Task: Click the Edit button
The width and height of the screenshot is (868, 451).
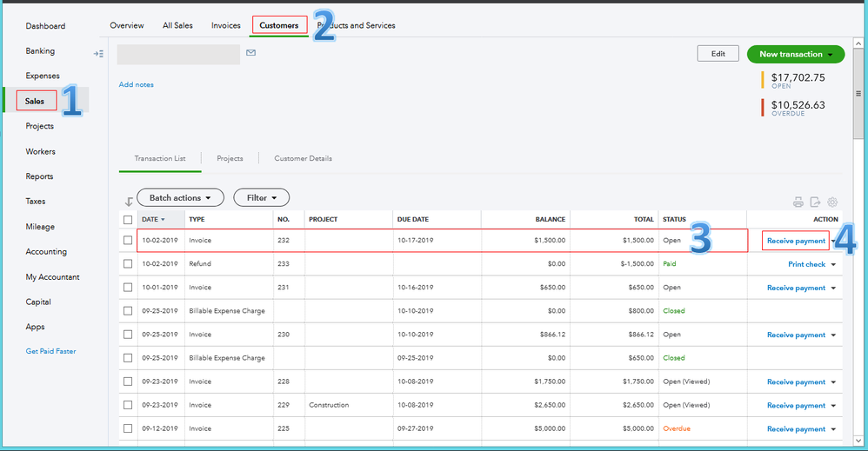Action: pos(718,54)
